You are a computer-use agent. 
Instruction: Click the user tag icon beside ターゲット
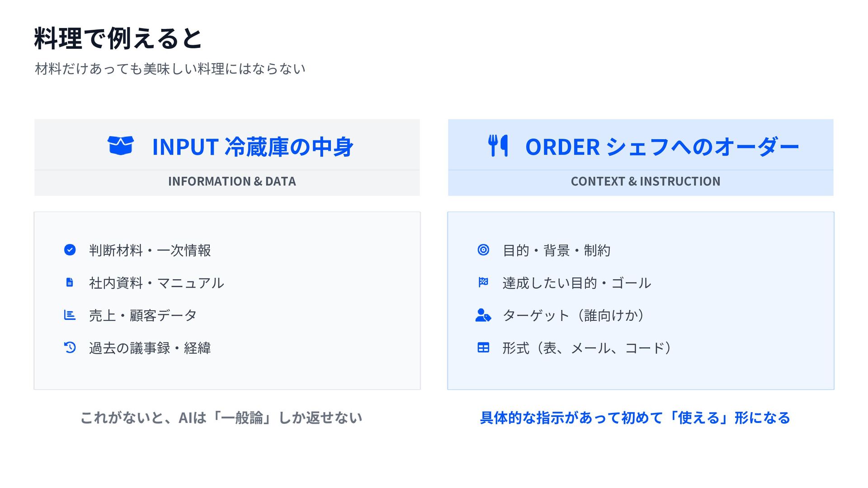tap(483, 315)
